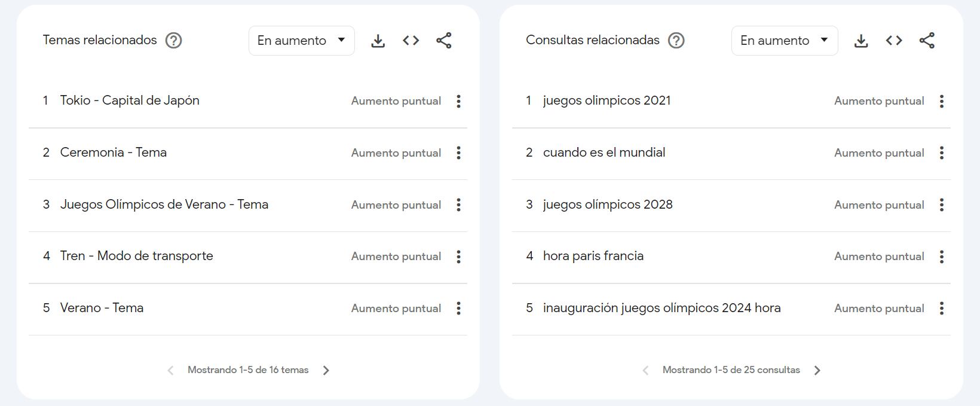Download the Consultas relacionadas data
This screenshot has height=406, width=980.
(x=860, y=41)
